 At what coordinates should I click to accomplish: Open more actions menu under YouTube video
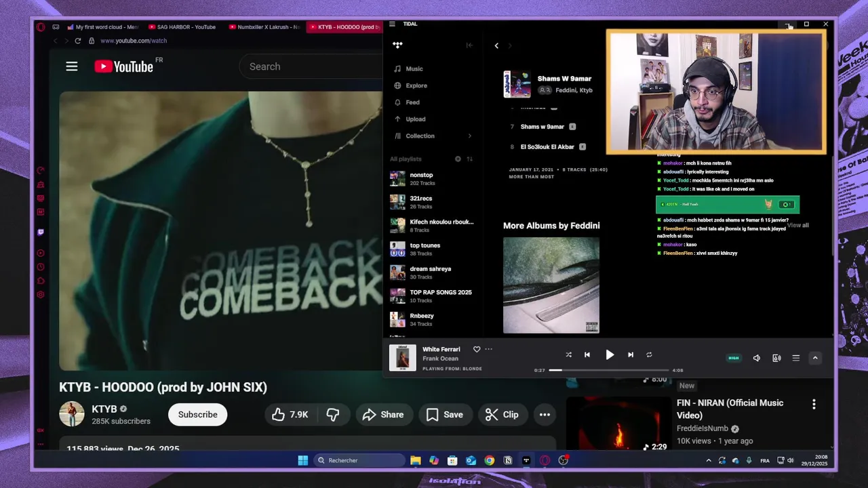(545, 415)
